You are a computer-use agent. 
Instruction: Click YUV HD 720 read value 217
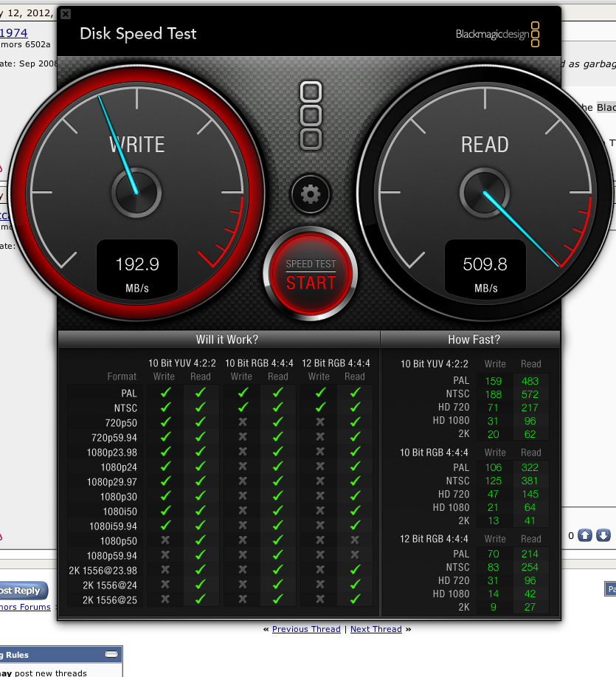tap(530, 408)
